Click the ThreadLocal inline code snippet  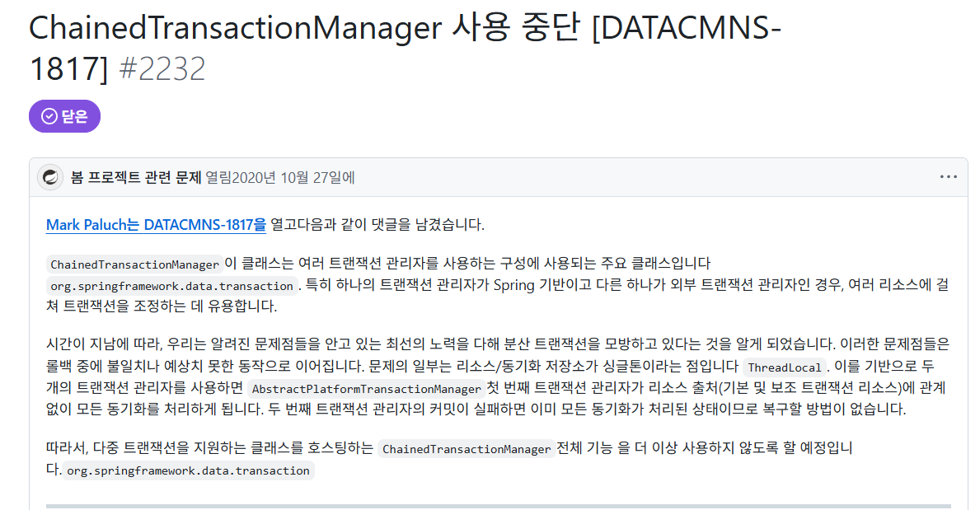pyautogui.click(x=785, y=367)
